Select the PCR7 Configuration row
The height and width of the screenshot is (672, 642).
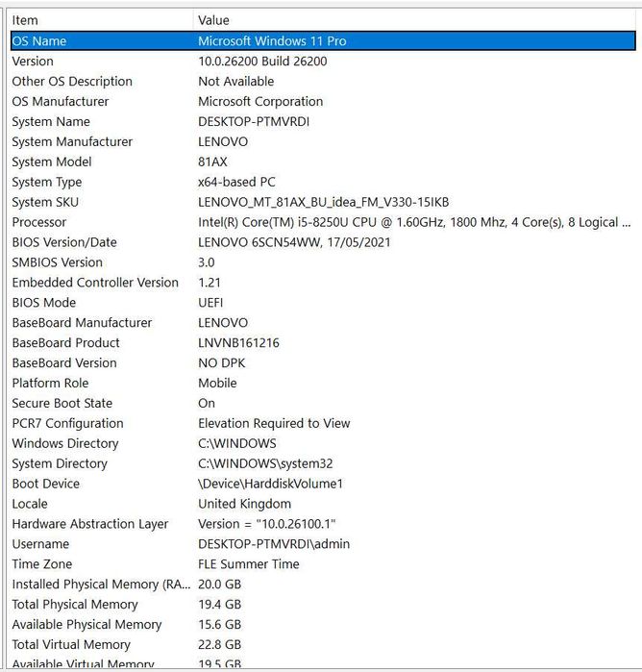(323, 423)
